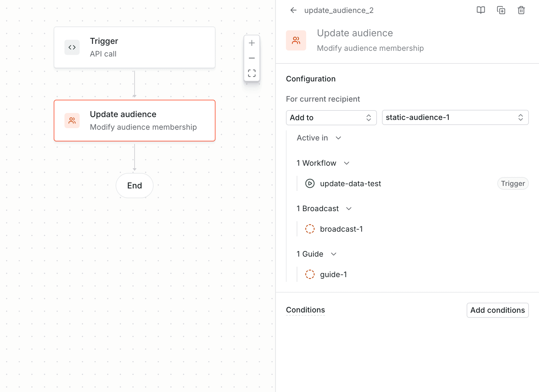Image resolution: width=539 pixels, height=392 pixels.
Task: Click the dashed status icon beside guide-1
Action: tap(310, 274)
